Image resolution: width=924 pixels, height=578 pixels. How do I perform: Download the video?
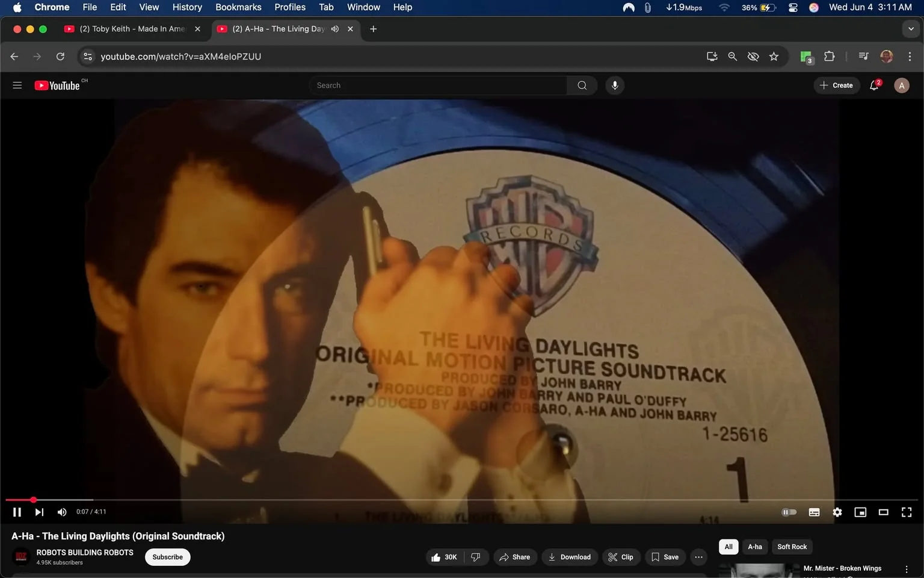570,557
